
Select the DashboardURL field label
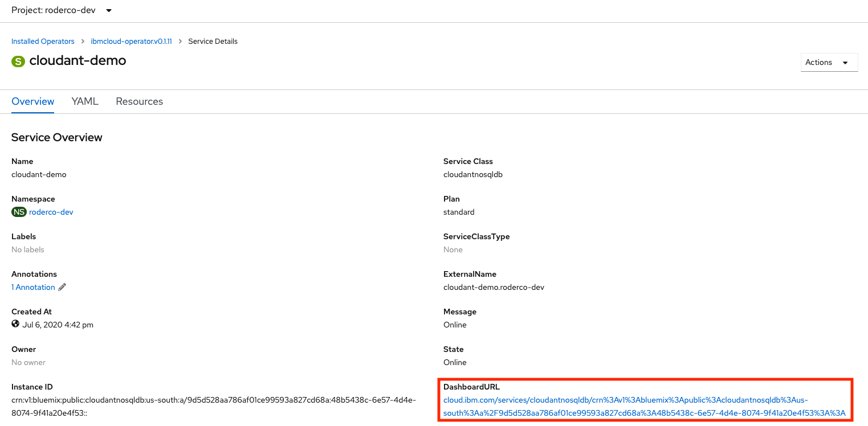[471, 387]
